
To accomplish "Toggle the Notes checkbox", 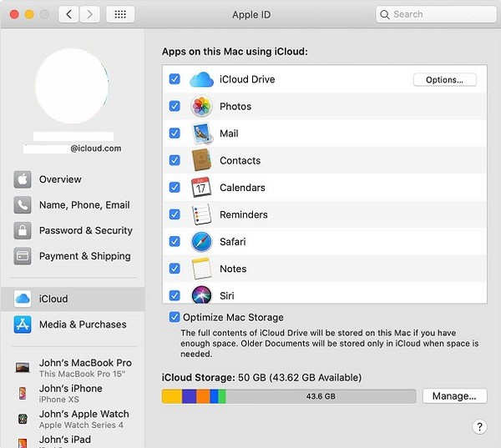I will 175,269.
